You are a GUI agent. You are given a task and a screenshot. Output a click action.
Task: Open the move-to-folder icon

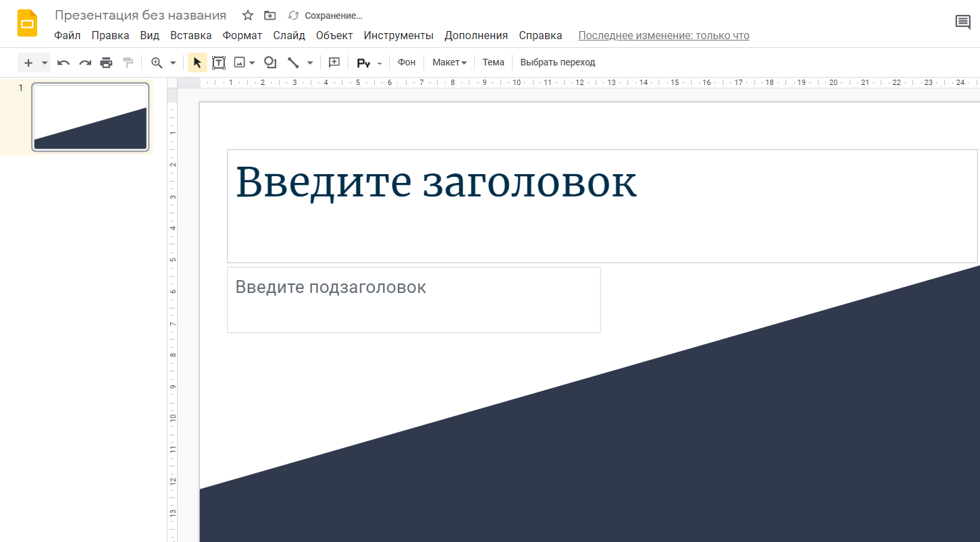[x=270, y=16]
